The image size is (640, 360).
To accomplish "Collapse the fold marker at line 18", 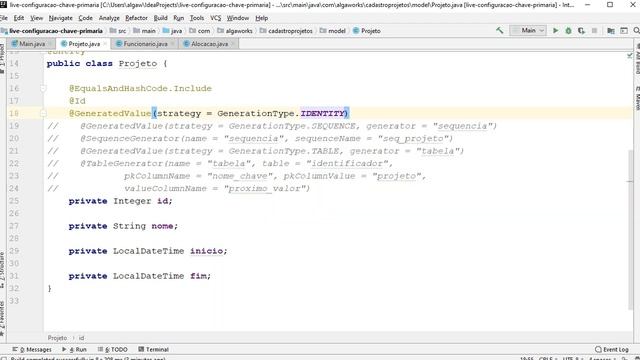I will (43, 113).
